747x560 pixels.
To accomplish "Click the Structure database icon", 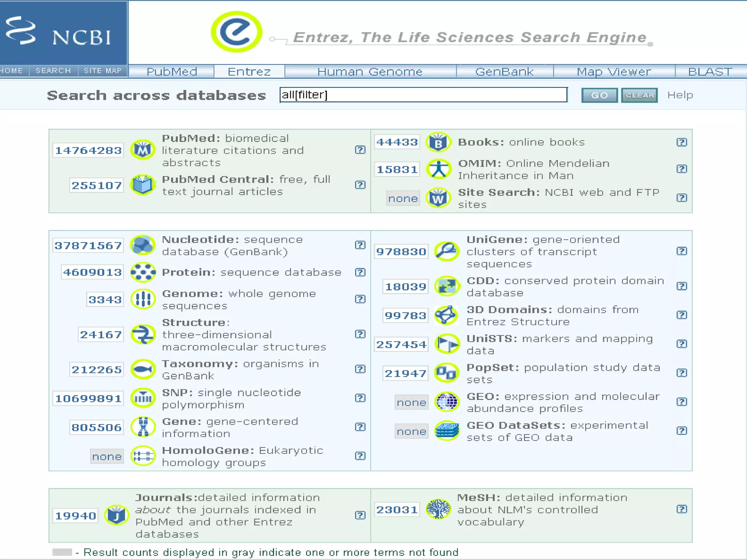I will [x=143, y=334].
